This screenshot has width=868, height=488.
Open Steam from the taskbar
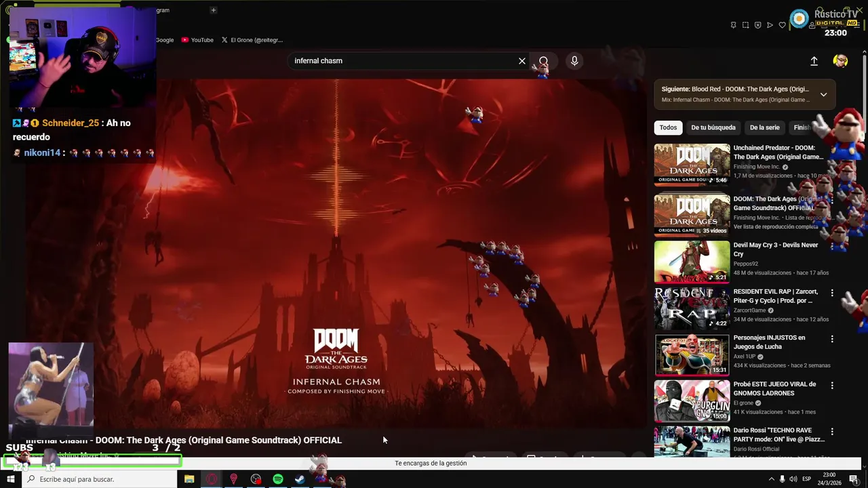pyautogui.click(x=300, y=479)
